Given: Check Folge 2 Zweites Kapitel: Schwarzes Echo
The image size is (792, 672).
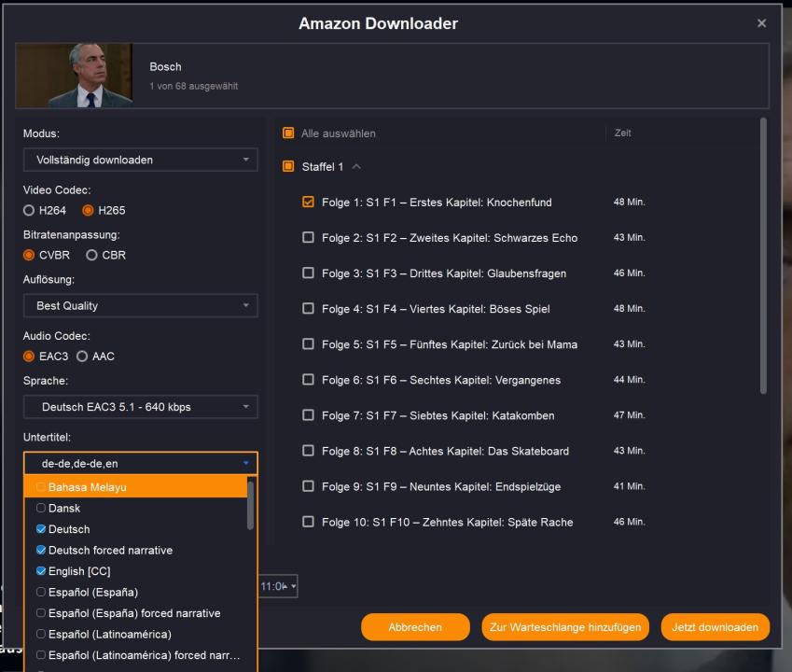Looking at the screenshot, I should coord(309,238).
